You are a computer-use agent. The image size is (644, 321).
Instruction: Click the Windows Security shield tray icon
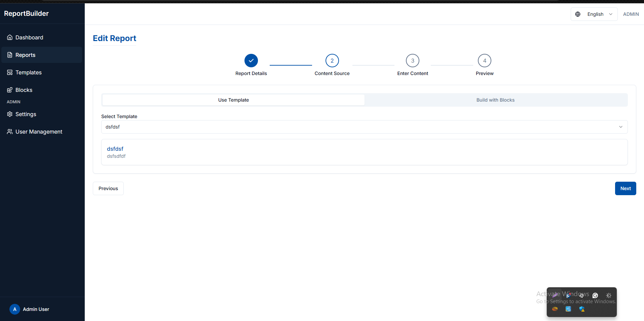coord(582,309)
